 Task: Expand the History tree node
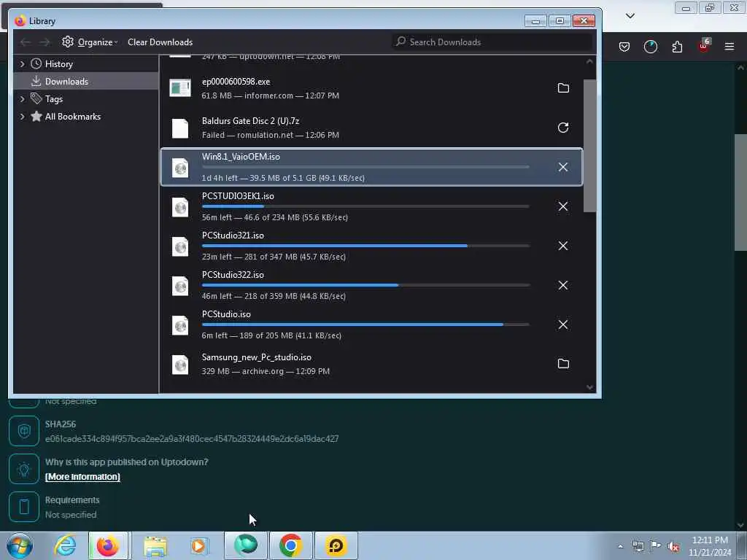(22, 64)
